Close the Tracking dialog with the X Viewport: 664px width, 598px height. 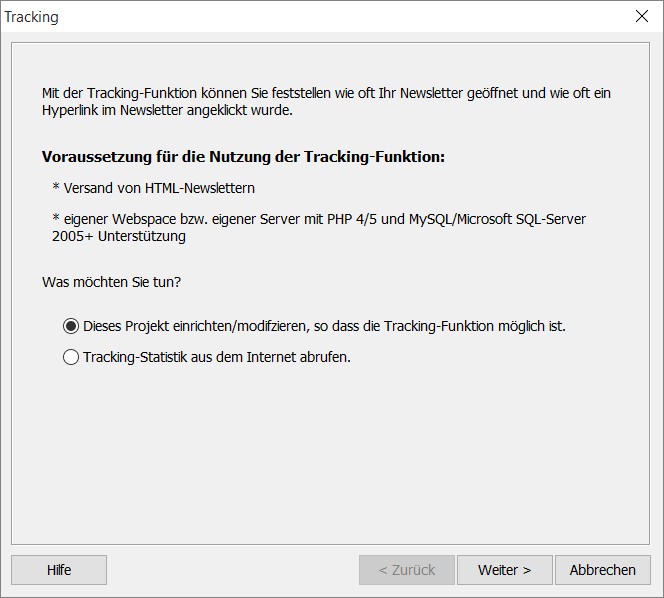tap(642, 16)
